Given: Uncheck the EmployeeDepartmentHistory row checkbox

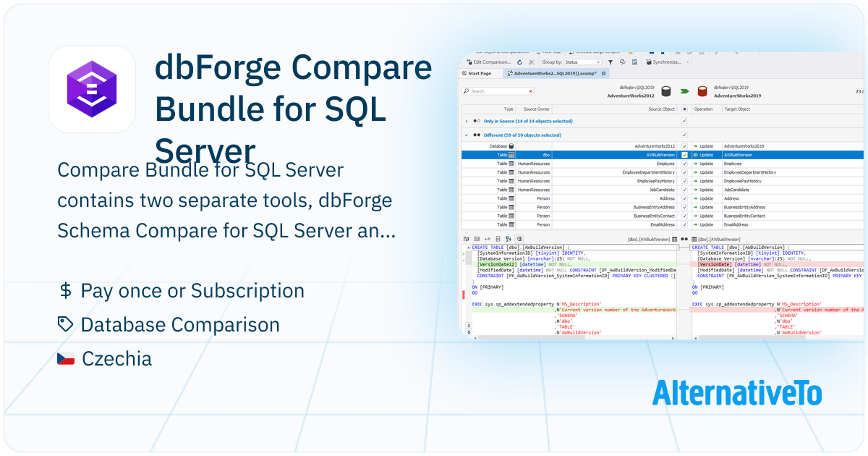Looking at the screenshot, I should (x=684, y=172).
